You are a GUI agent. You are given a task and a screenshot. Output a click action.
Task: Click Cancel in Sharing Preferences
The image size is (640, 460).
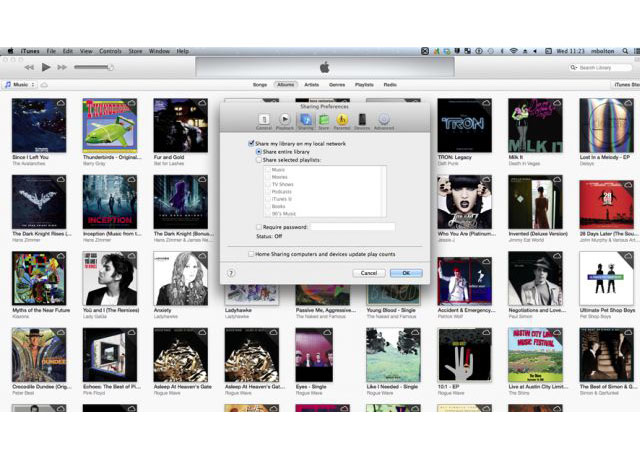coord(369,273)
